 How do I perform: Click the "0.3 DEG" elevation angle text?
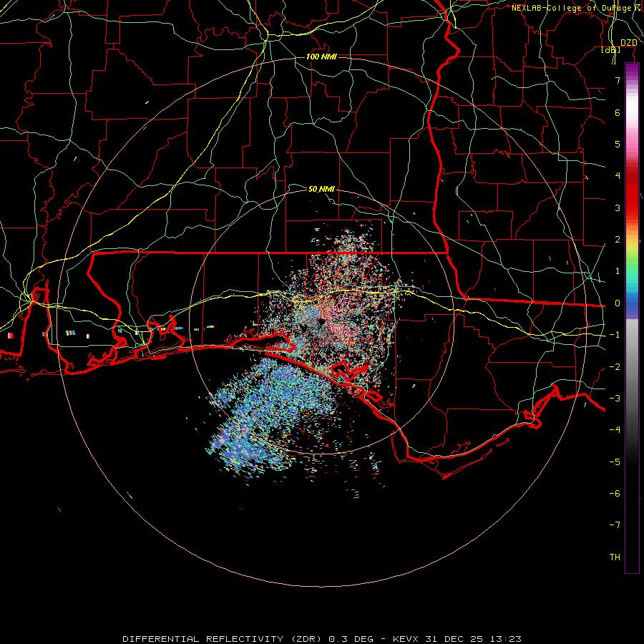(x=351, y=639)
